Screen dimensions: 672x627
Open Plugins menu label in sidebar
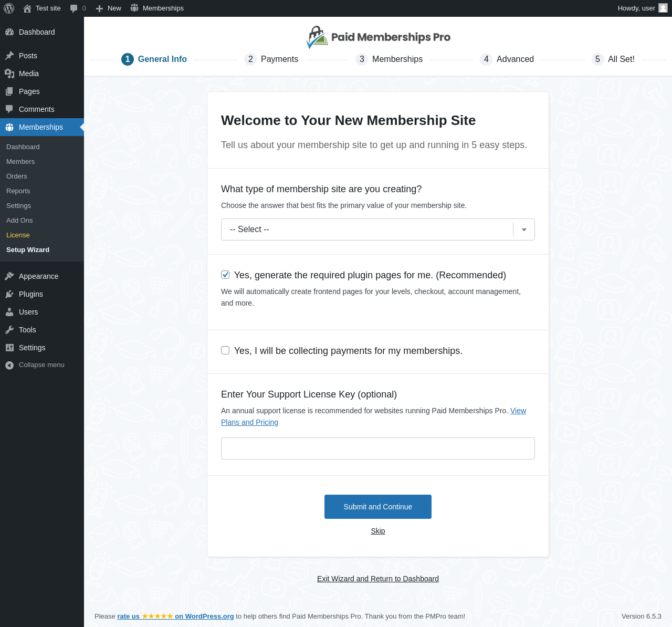coord(31,294)
